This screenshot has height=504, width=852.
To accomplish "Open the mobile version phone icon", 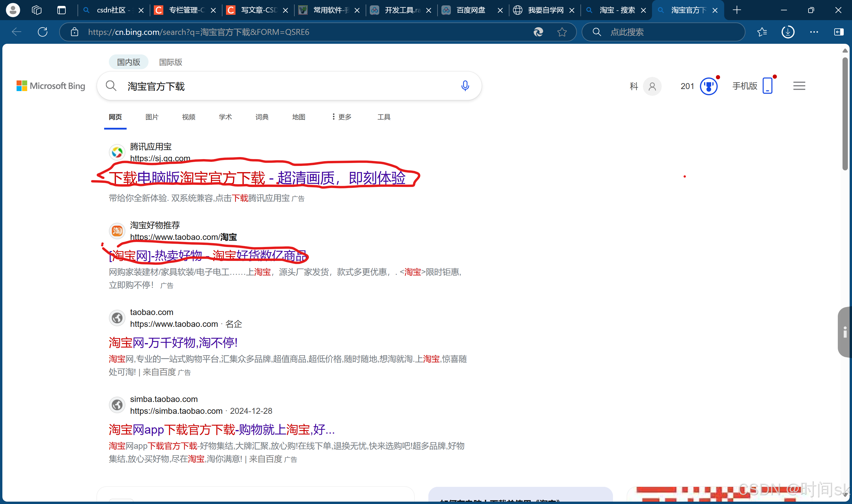I will tap(767, 85).
